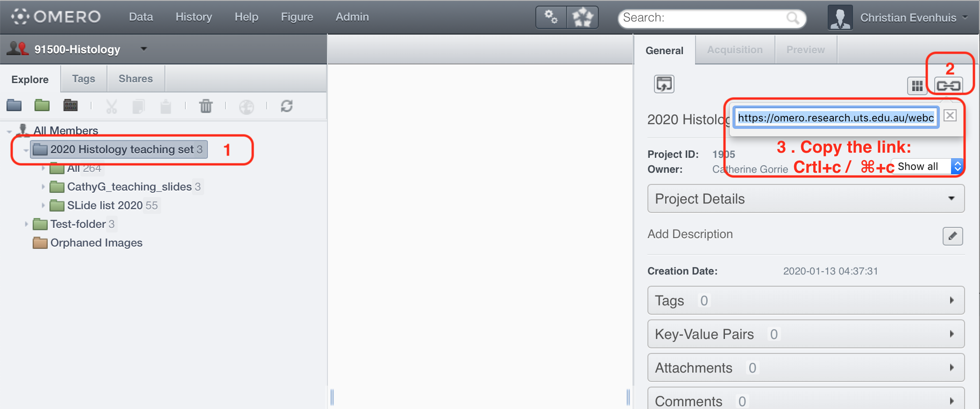This screenshot has width=980, height=409.
Task: Open the activities gears icon
Action: (x=551, y=17)
